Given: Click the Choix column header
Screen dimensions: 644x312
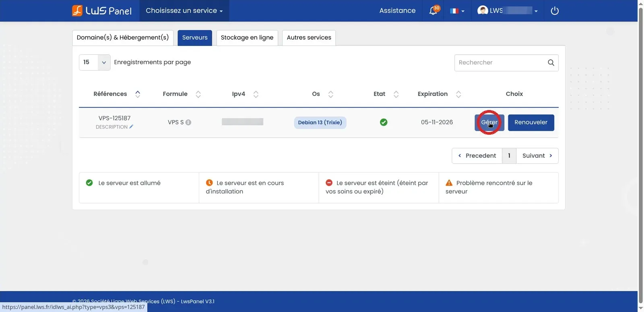Looking at the screenshot, I should [x=514, y=94].
